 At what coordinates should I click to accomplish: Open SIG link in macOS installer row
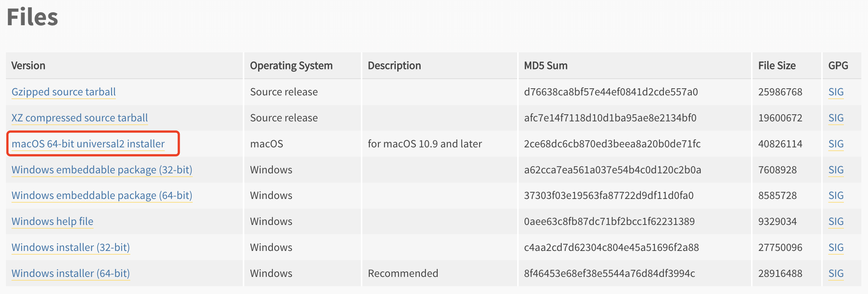836,144
